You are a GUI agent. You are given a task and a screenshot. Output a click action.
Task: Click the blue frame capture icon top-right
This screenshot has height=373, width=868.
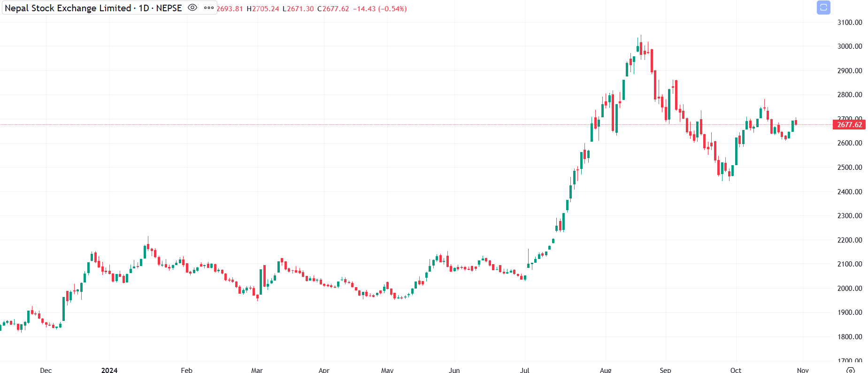[823, 8]
